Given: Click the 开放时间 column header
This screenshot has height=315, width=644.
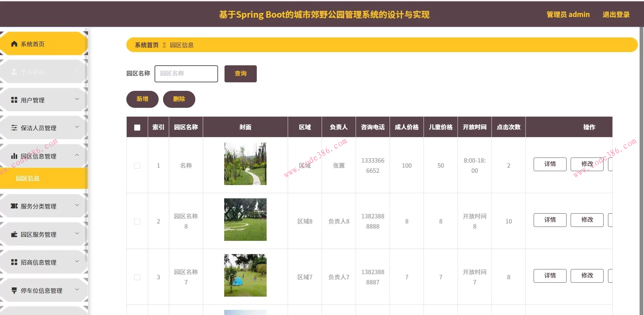Looking at the screenshot, I should (x=475, y=127).
